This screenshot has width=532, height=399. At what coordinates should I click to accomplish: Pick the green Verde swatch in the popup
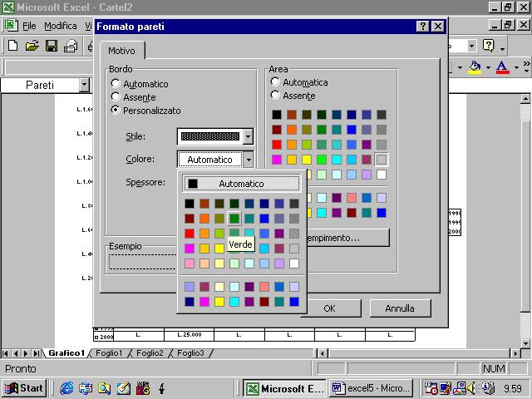234,218
